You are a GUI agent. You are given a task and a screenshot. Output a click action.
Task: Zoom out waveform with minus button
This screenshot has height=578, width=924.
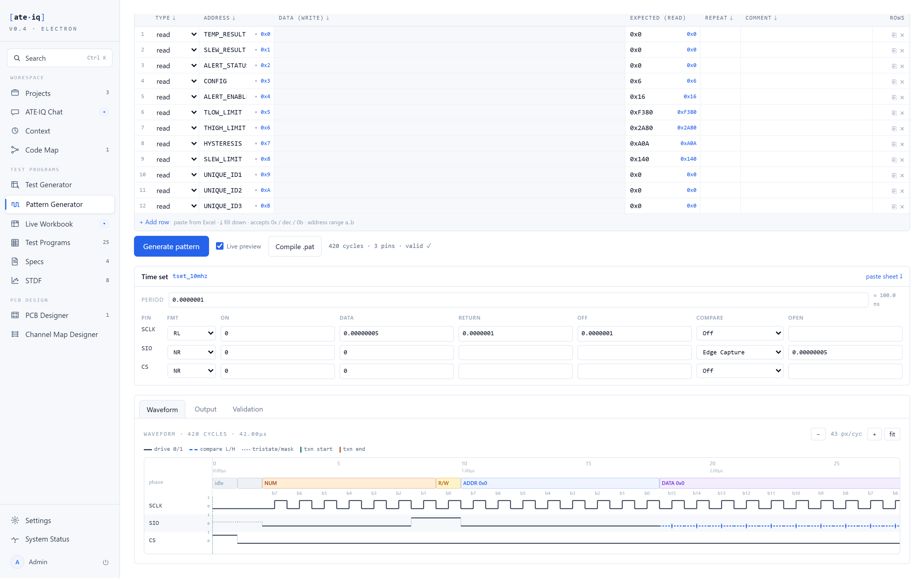818,434
